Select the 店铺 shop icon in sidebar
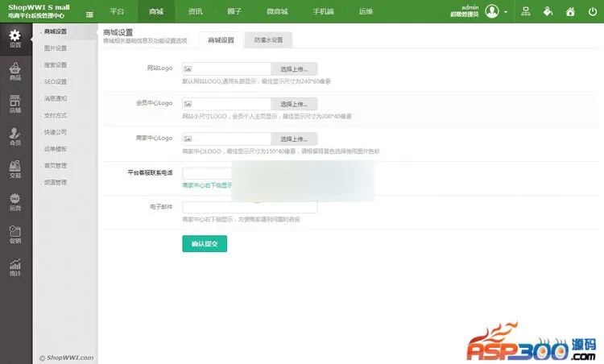Screen dimensions: 604x364 tap(15, 105)
